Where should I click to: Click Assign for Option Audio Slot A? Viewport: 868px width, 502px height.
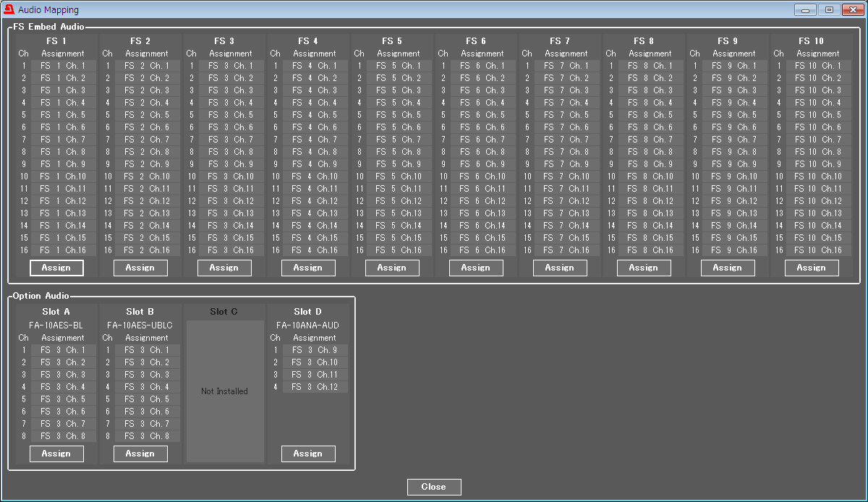coord(56,454)
